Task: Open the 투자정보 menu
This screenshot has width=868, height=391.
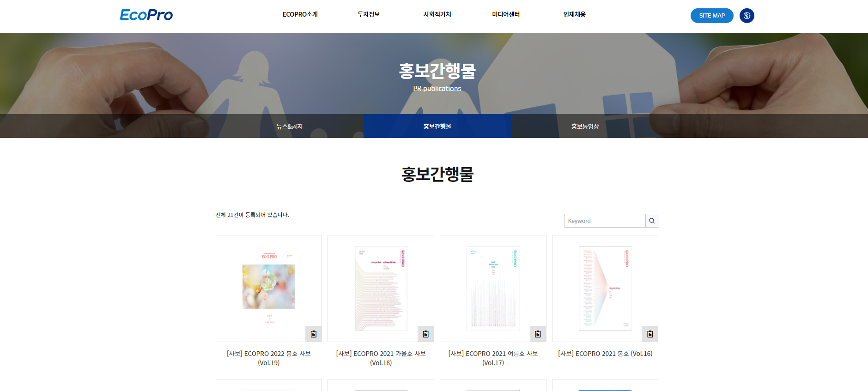Action: tap(369, 14)
